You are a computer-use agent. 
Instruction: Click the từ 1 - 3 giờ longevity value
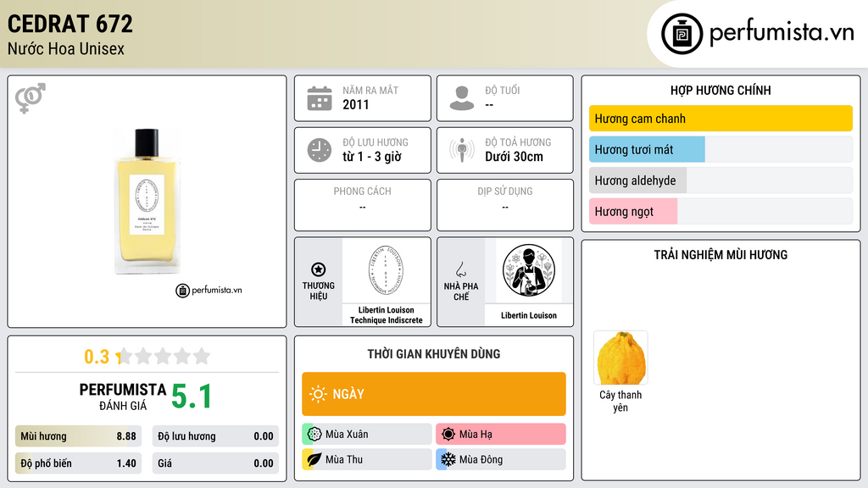(x=371, y=157)
